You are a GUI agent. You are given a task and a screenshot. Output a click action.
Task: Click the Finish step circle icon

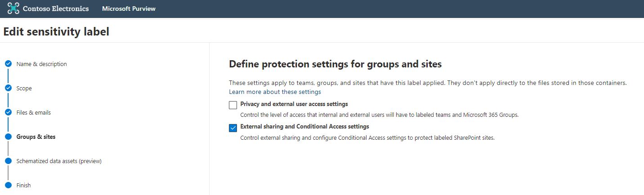tap(8, 185)
